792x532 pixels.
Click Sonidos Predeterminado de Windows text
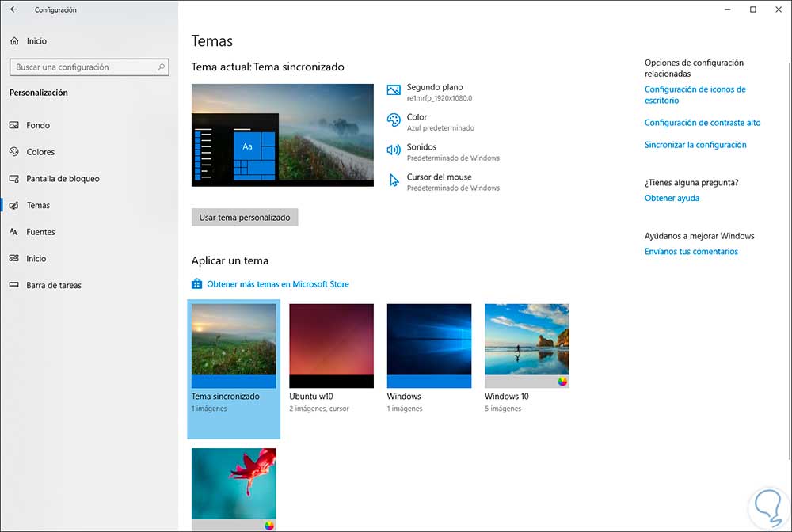(453, 158)
